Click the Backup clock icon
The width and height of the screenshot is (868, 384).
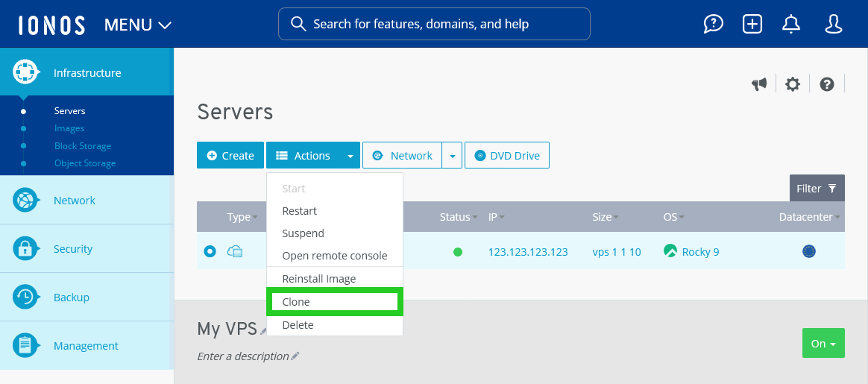26,297
